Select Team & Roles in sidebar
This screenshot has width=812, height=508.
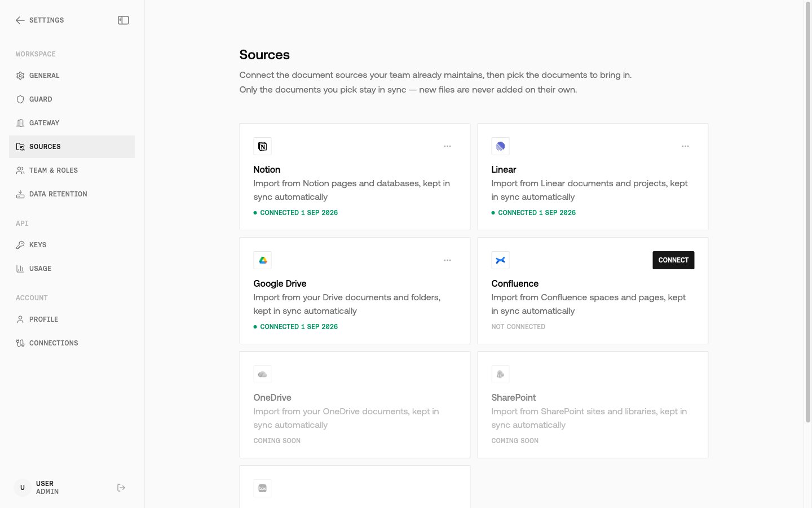(x=72, y=170)
